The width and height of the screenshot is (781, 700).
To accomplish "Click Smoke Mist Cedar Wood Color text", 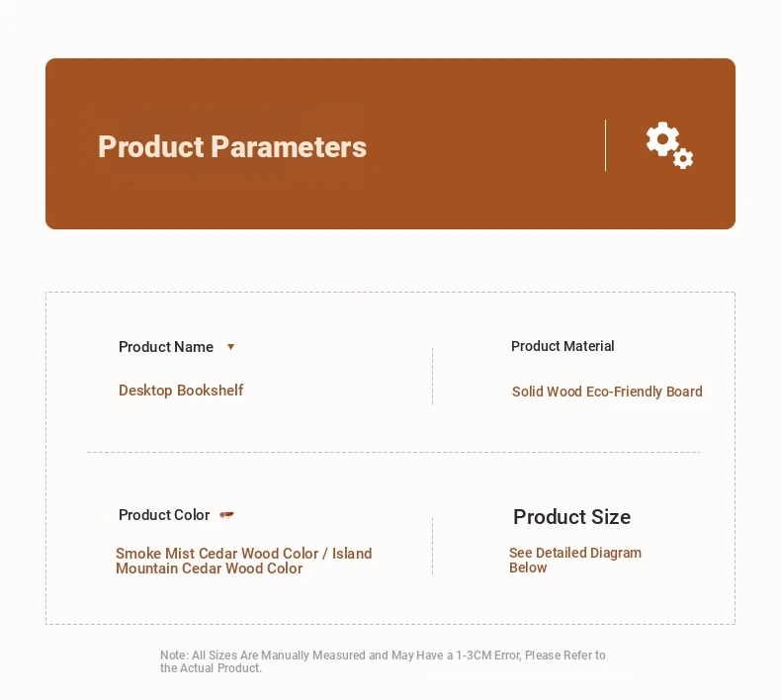I will click(x=217, y=554).
